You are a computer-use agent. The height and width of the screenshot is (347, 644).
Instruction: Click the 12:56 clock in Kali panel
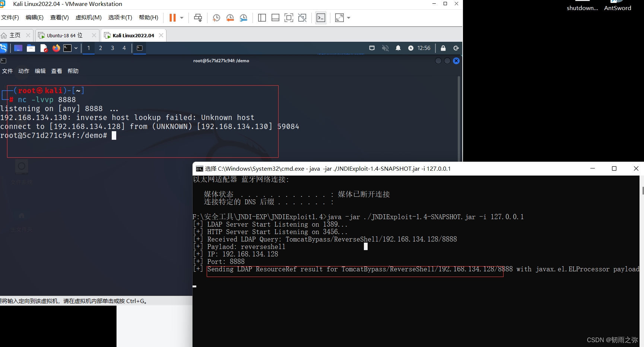(423, 48)
